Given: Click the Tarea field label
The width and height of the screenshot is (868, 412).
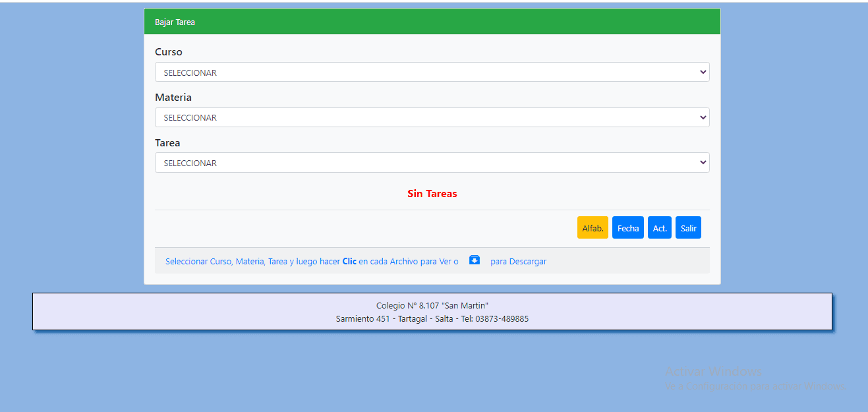Looking at the screenshot, I should 167,143.
